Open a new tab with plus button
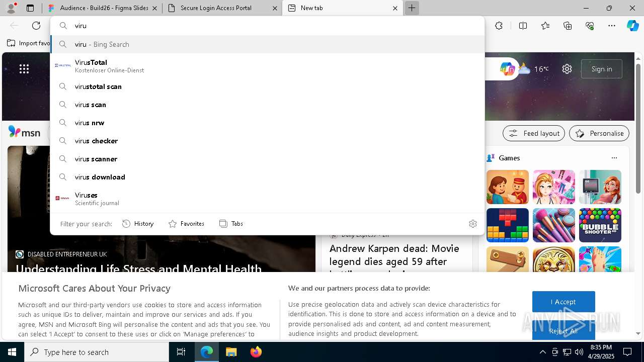The height and width of the screenshot is (362, 644). point(412,8)
